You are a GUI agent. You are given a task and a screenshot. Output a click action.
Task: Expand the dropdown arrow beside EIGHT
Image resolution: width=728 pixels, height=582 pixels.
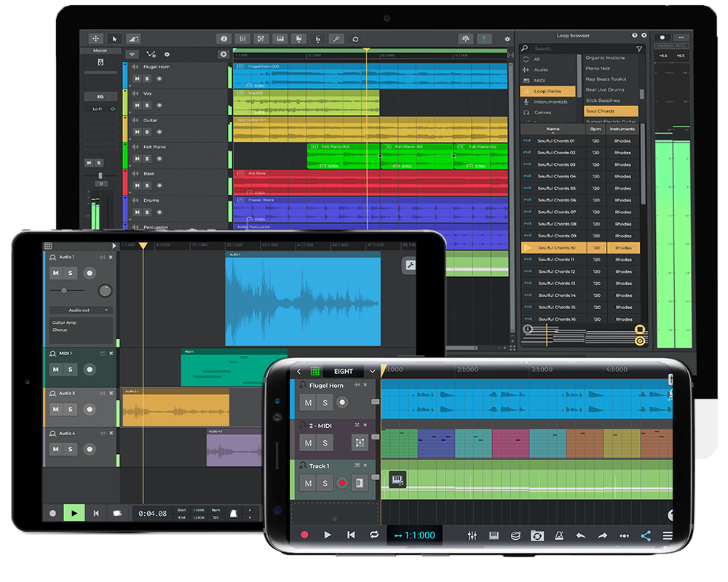click(x=372, y=371)
